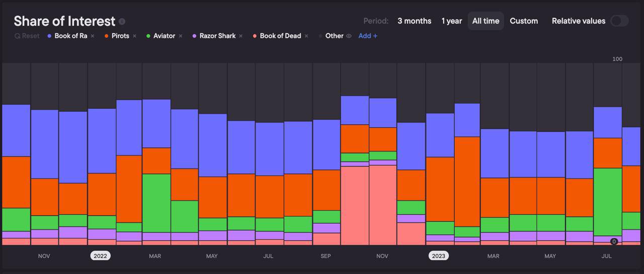Image resolution: width=644 pixels, height=274 pixels.
Task: Click the tall pink Book of Dead bar in October
Action: [x=355, y=205]
